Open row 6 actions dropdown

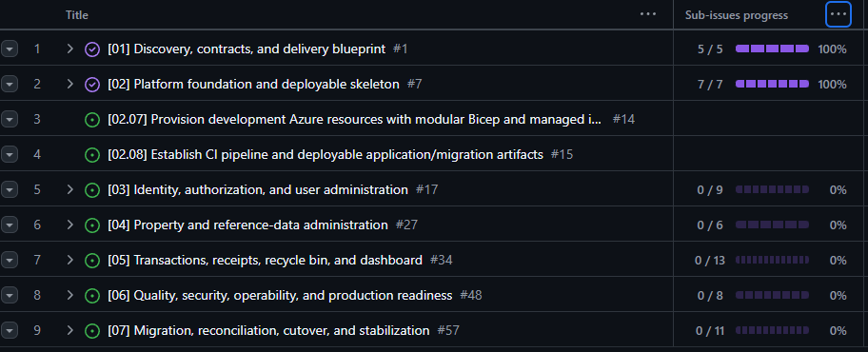click(10, 225)
